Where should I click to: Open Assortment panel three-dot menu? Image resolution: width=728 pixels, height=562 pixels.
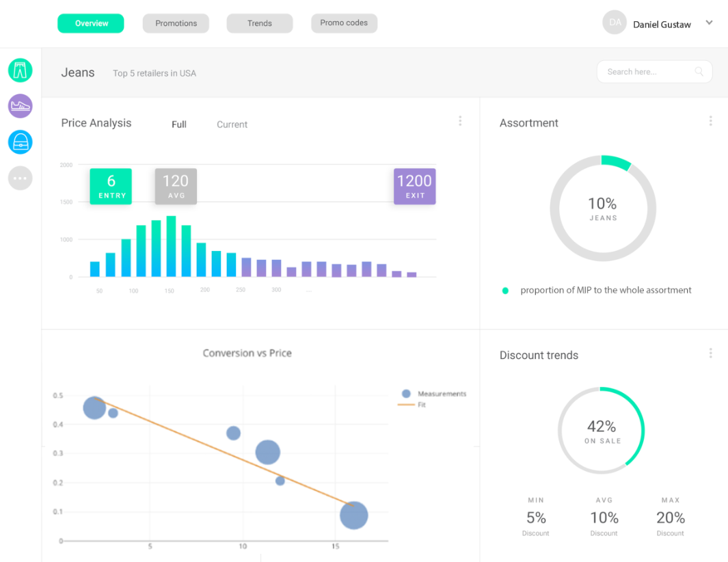point(710,121)
